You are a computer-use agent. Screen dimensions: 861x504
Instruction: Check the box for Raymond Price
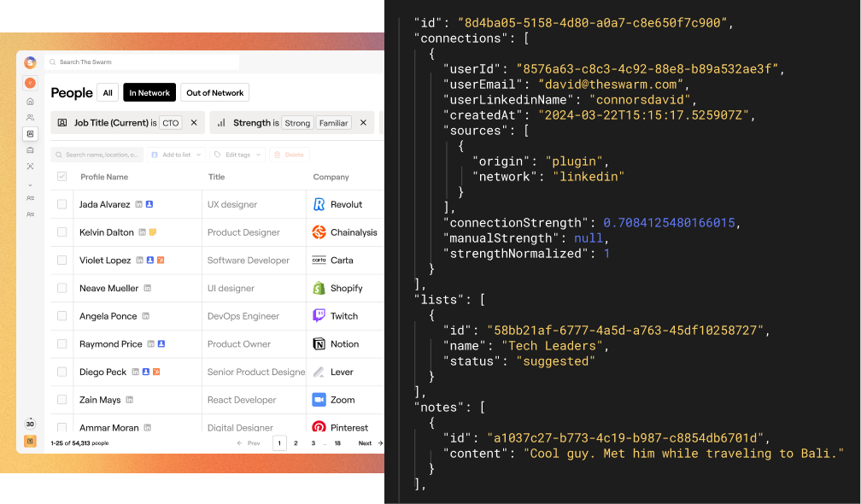(62, 344)
